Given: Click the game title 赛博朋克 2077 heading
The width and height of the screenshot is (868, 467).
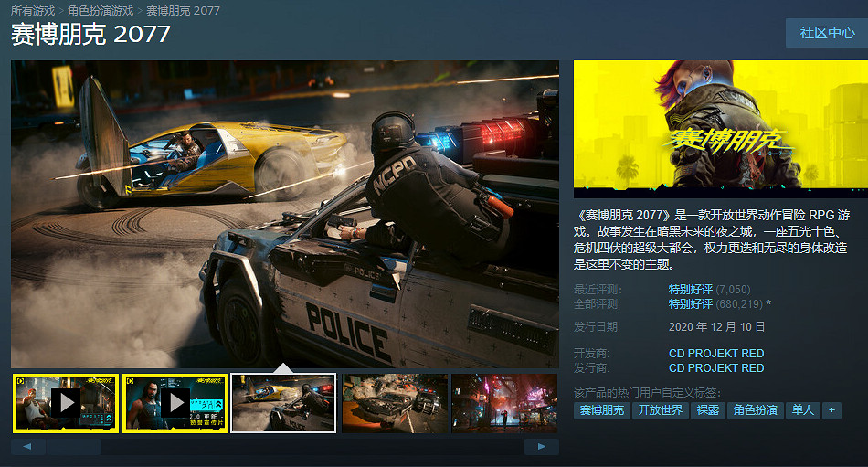Looking at the screenshot, I should (90, 35).
